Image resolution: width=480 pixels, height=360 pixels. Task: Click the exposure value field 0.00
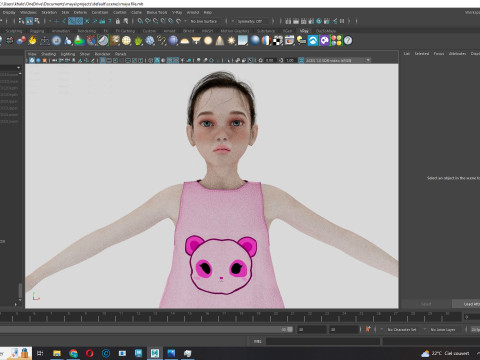coord(269,60)
